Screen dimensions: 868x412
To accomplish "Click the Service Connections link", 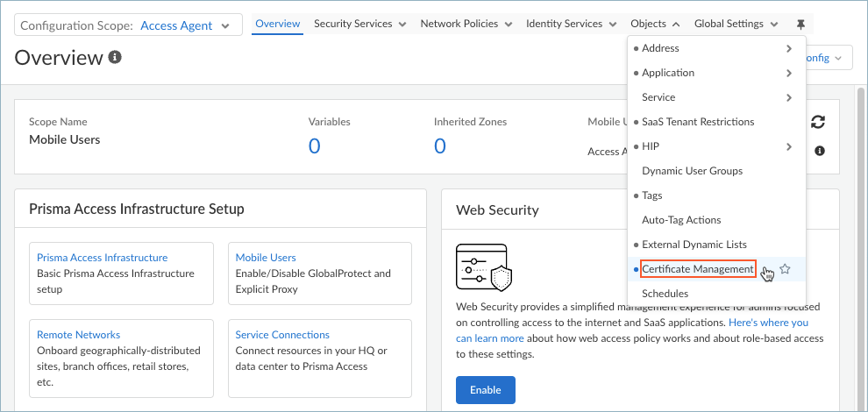I will click(x=282, y=335).
